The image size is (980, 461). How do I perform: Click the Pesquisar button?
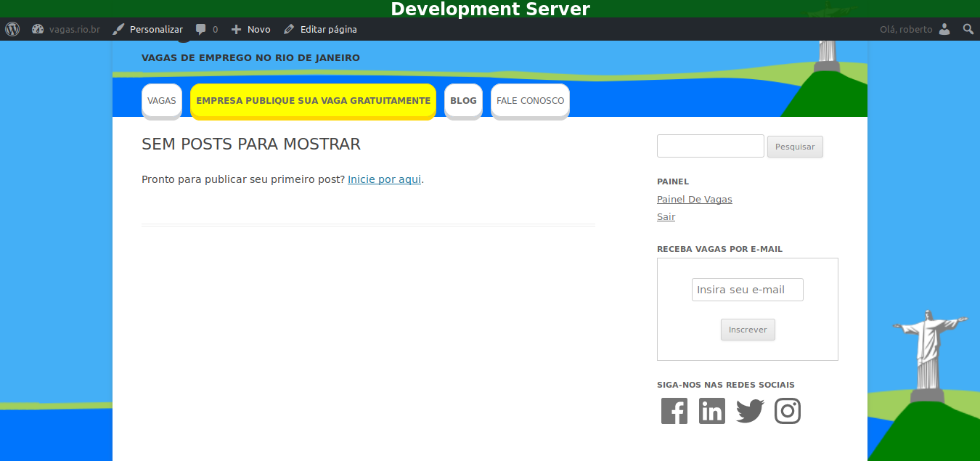pyautogui.click(x=795, y=147)
